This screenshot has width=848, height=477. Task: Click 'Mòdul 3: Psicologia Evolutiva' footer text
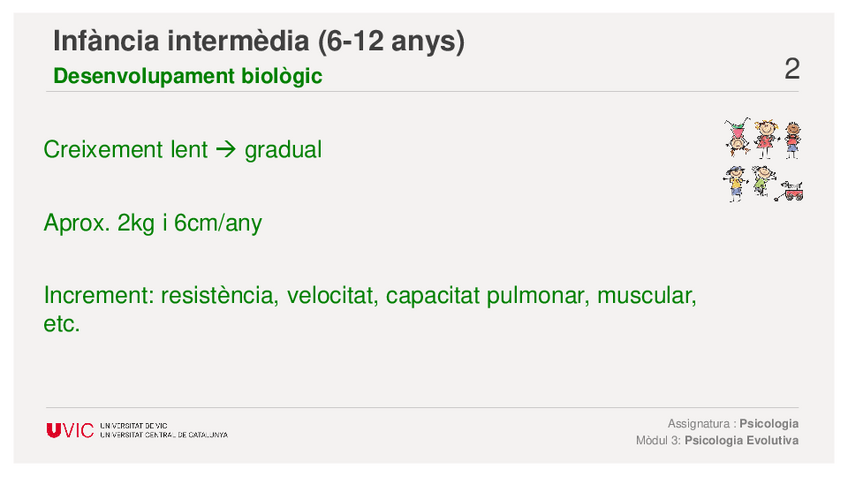(717, 441)
